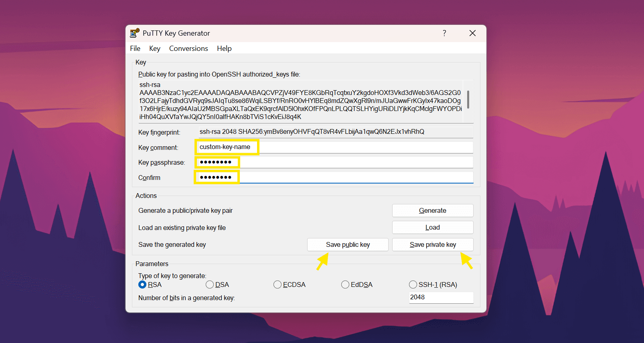Image resolution: width=644 pixels, height=343 pixels.
Task: Click the 'Number of bits in a generated key:' label
Action: (186, 298)
